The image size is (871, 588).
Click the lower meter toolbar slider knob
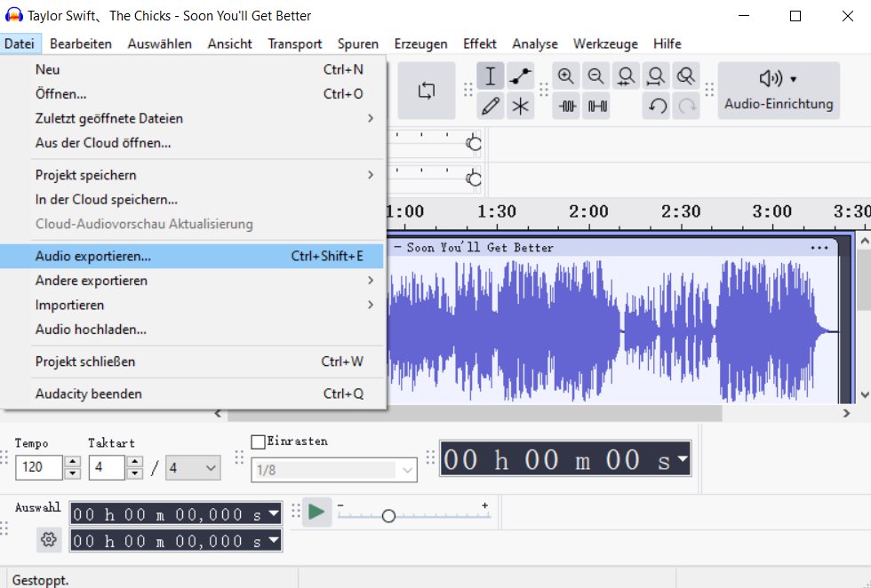tap(473, 179)
